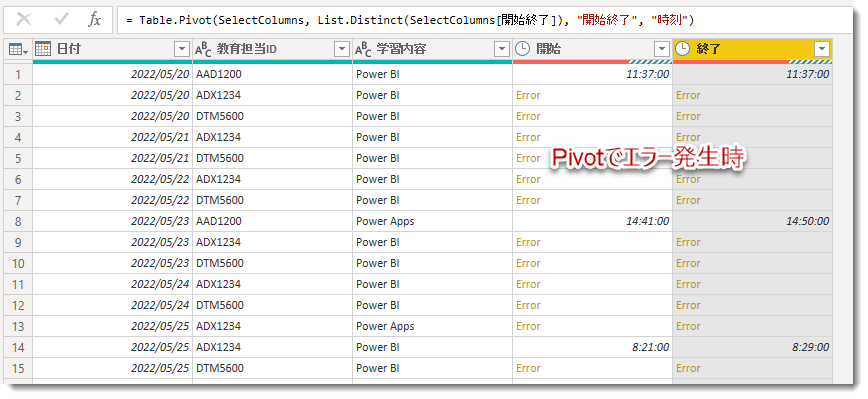Viewport: 868px width, 399px height.
Task: Click the 14:41:00 cell in 開始 column
Action: [x=592, y=221]
